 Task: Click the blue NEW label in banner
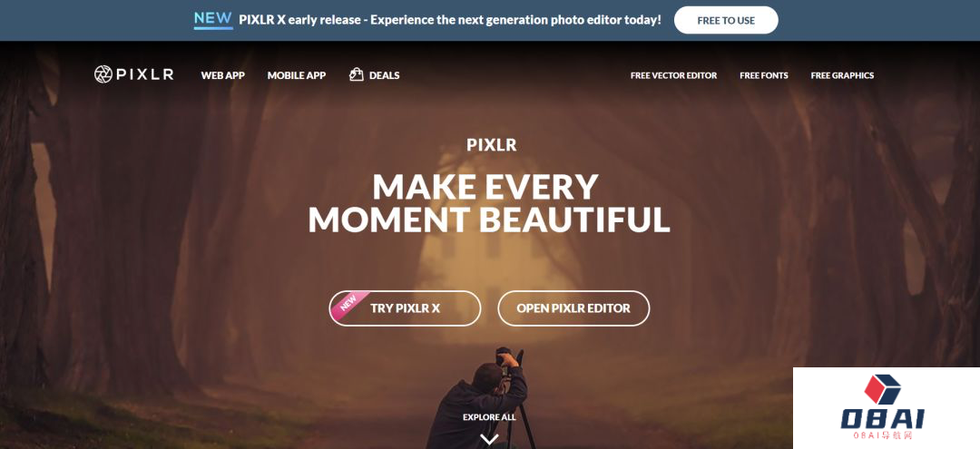[213, 20]
